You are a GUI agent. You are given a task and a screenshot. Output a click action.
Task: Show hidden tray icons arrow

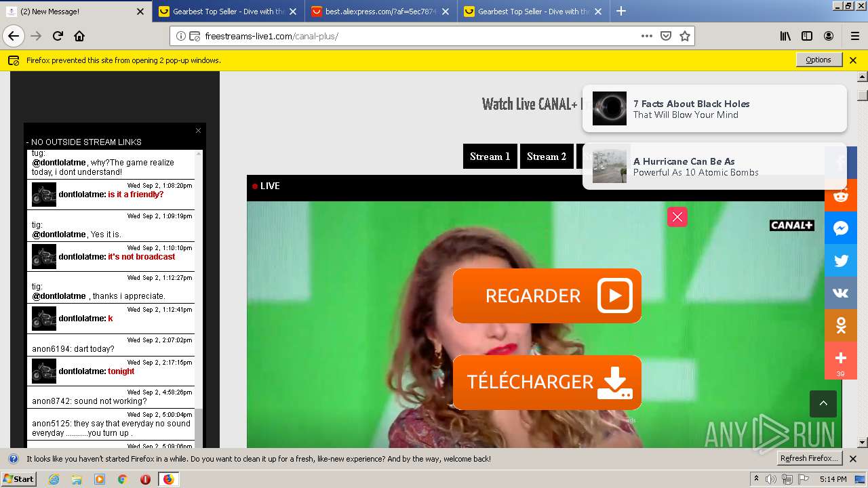tap(756, 479)
